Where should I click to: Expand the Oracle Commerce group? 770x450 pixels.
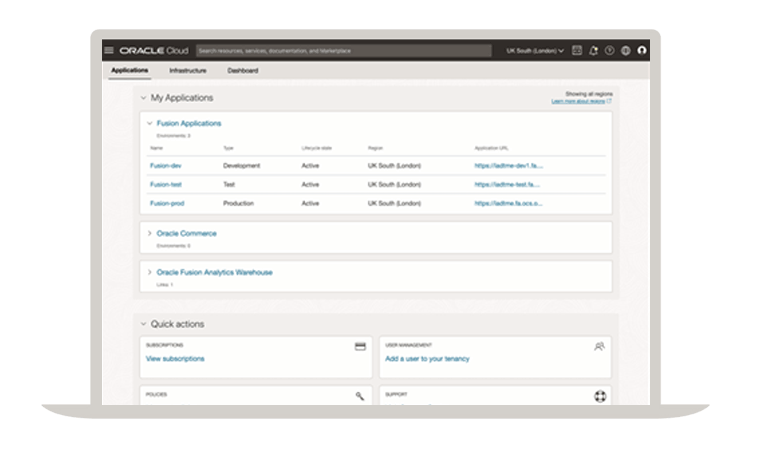coord(150,233)
